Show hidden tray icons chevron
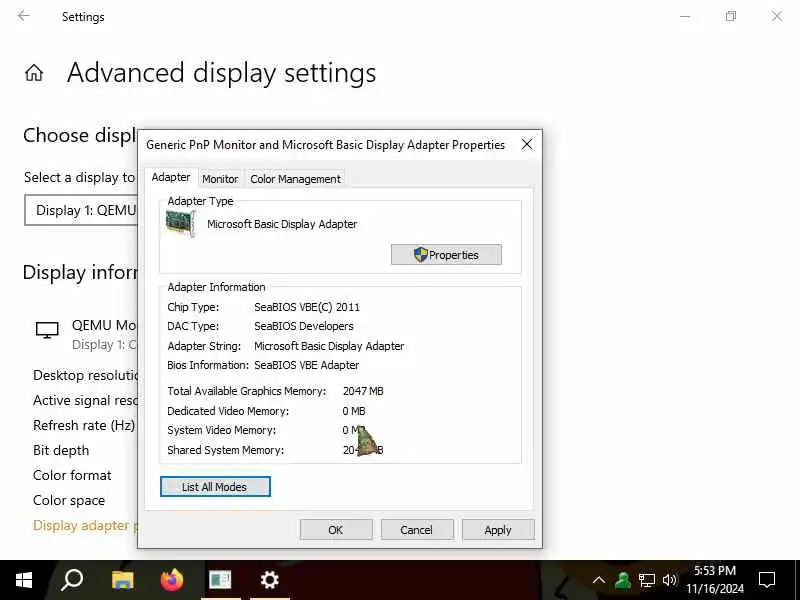The image size is (800, 600). tap(599, 580)
